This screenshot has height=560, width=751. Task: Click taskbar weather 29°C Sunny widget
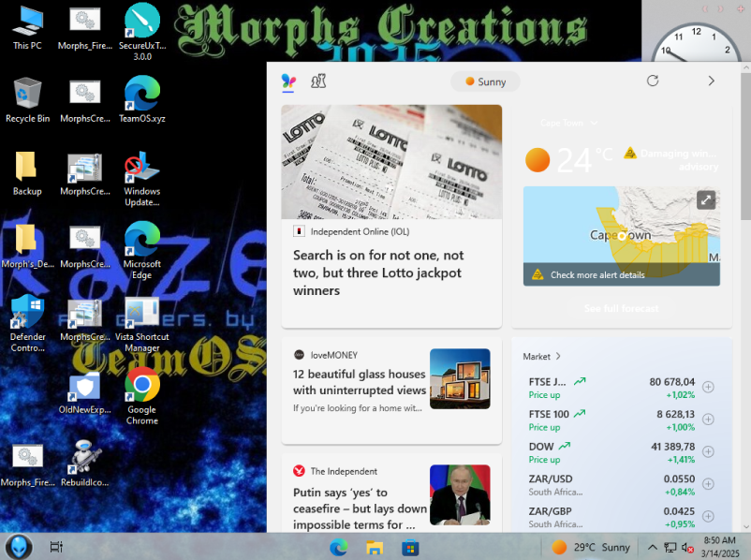tap(590, 547)
